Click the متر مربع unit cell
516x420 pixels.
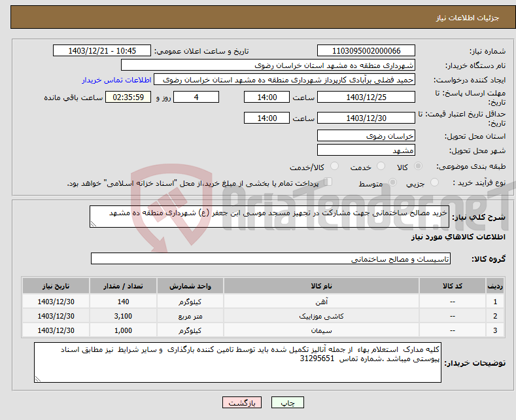(190, 316)
